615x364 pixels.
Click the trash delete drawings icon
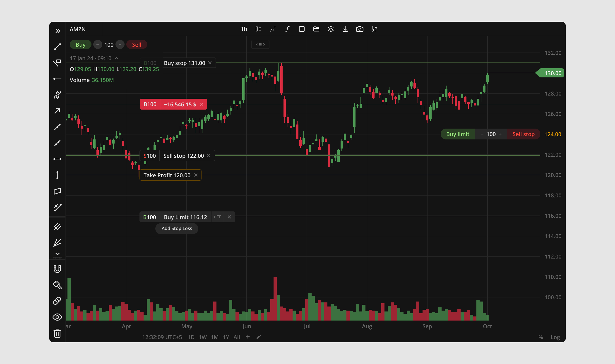58,333
